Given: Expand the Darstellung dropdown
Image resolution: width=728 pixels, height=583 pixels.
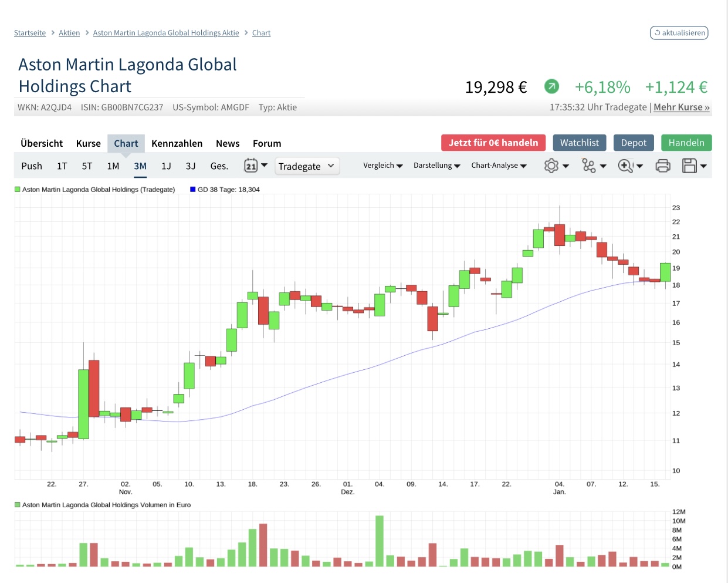Looking at the screenshot, I should [x=437, y=166].
